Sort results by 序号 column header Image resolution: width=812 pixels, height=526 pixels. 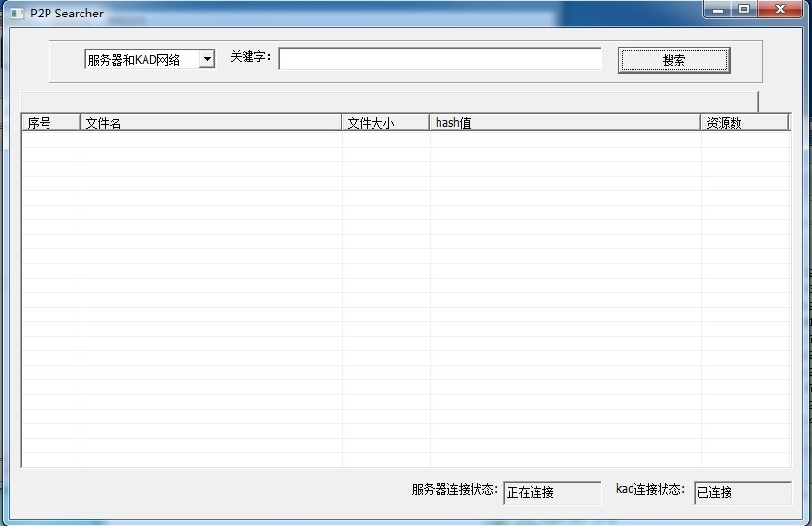50,123
